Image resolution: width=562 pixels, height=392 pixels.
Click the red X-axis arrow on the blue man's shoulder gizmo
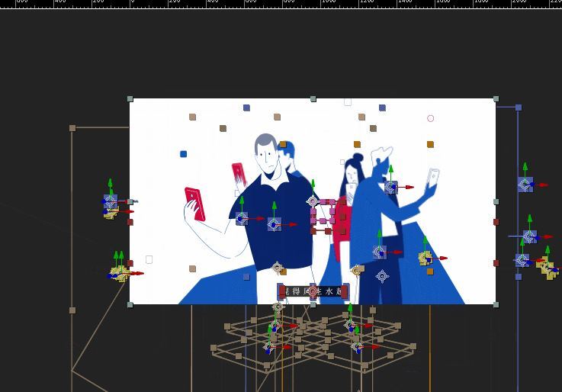pyautogui.click(x=409, y=187)
